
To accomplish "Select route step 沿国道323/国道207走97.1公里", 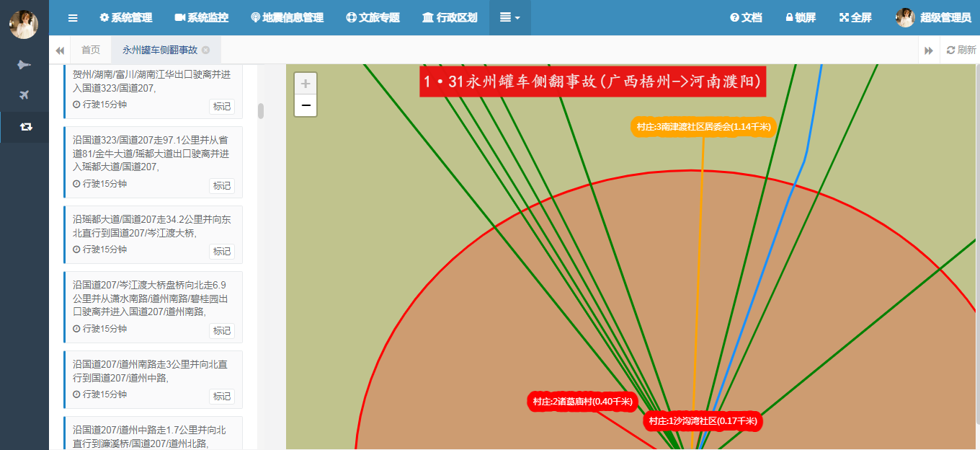I will (x=153, y=162).
